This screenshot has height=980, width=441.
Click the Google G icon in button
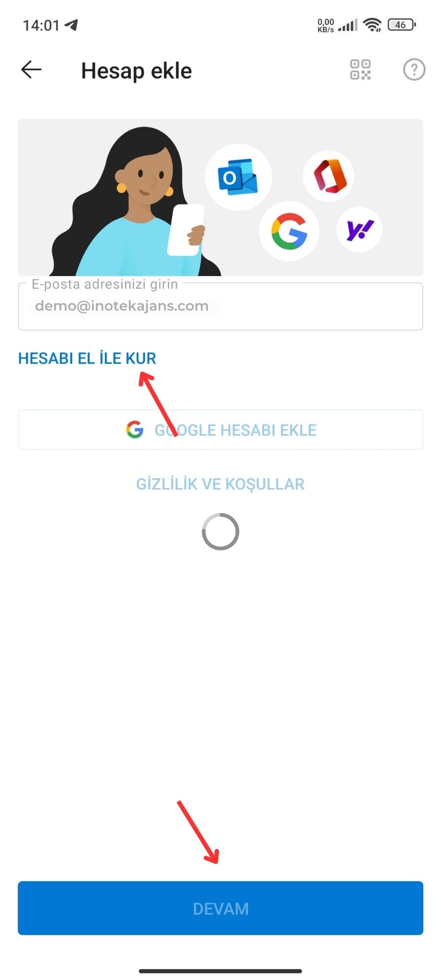pyautogui.click(x=135, y=430)
